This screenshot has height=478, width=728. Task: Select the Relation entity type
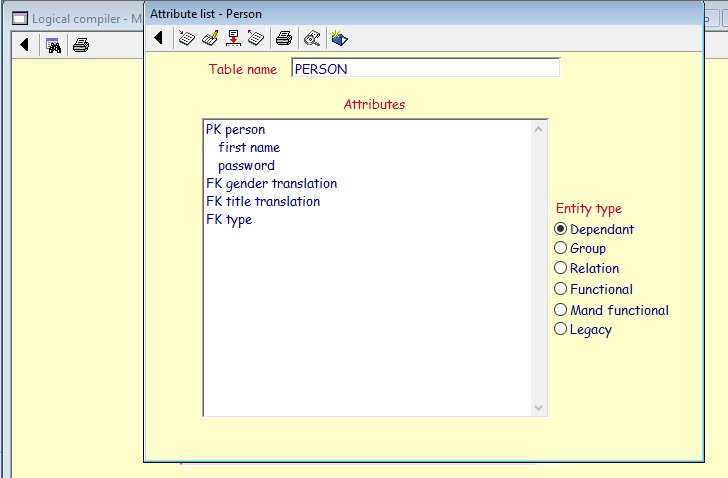[561, 268]
